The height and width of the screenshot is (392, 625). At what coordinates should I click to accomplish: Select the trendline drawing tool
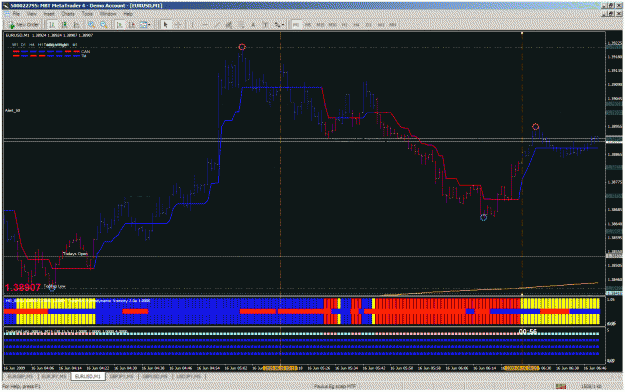click(217, 25)
